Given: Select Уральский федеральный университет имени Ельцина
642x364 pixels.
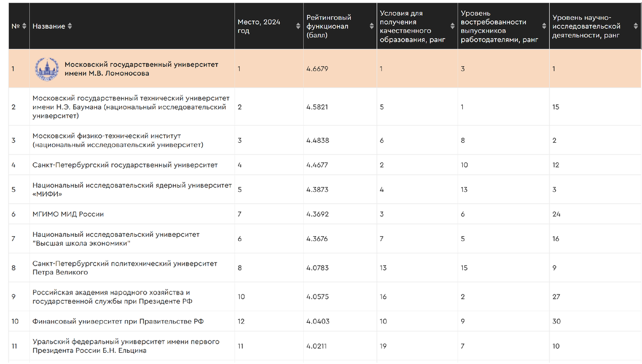Looking at the screenshot, I should click(x=126, y=346).
